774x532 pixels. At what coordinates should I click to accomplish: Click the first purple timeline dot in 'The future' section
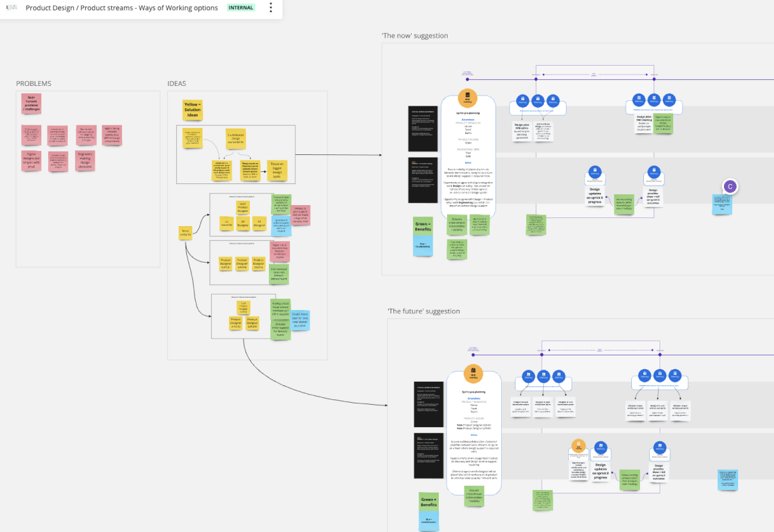coord(473,355)
